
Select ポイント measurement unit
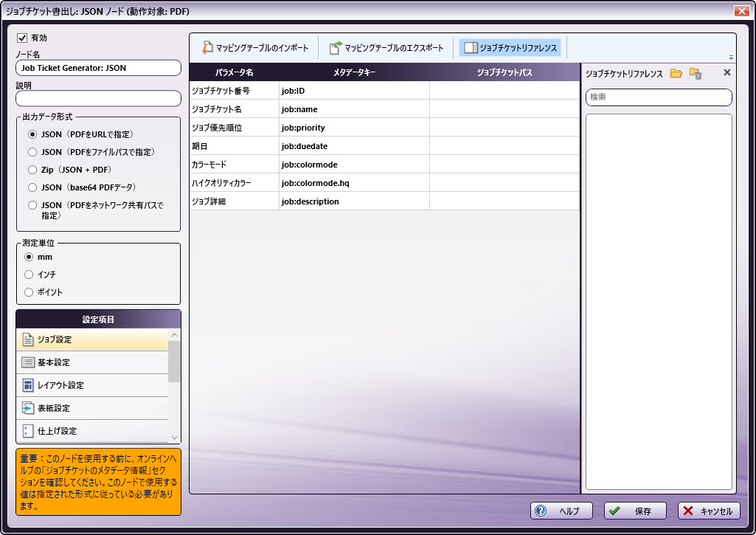click(x=29, y=292)
